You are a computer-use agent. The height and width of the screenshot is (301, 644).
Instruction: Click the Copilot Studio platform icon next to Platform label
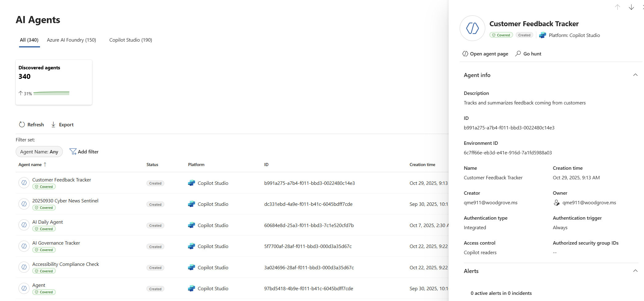[x=542, y=35]
